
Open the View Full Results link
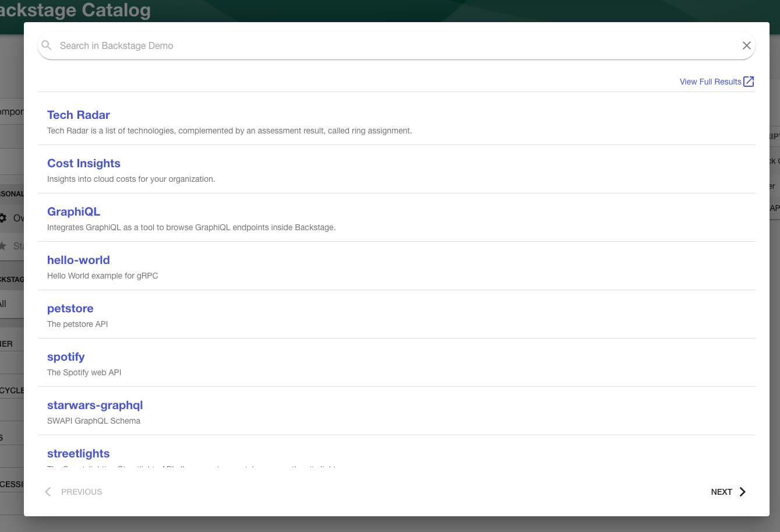[710, 82]
